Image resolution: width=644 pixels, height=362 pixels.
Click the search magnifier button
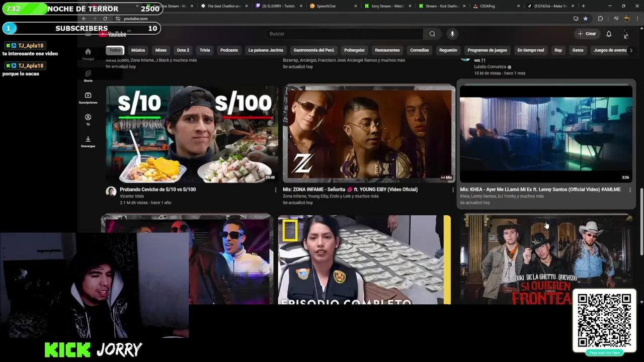click(x=432, y=34)
